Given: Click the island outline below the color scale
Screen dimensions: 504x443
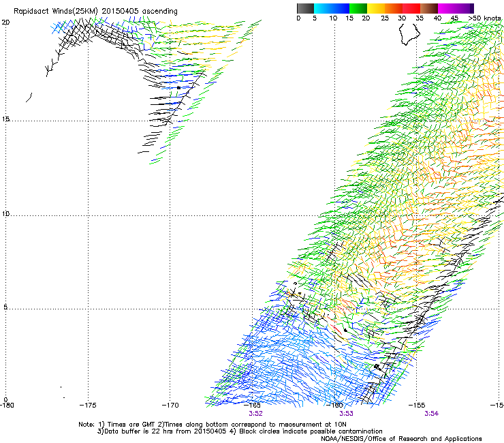Looking at the screenshot, I should (409, 34).
